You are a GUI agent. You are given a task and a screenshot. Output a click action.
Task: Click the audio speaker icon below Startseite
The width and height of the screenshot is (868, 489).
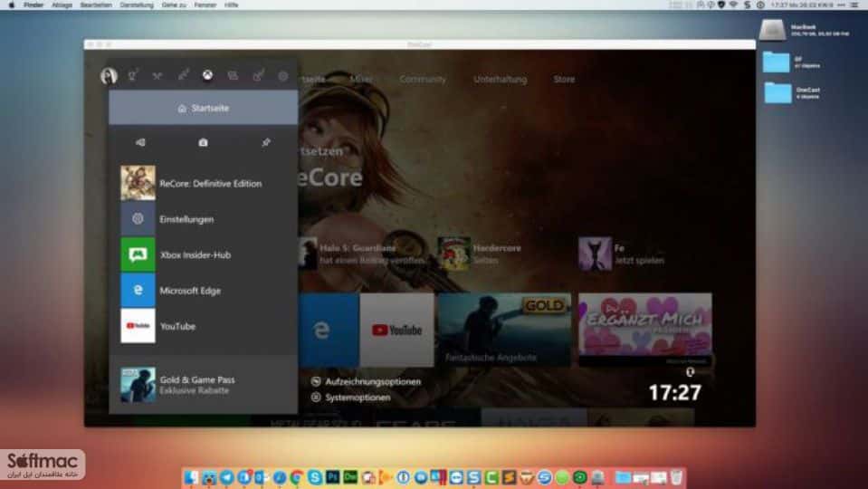click(140, 142)
